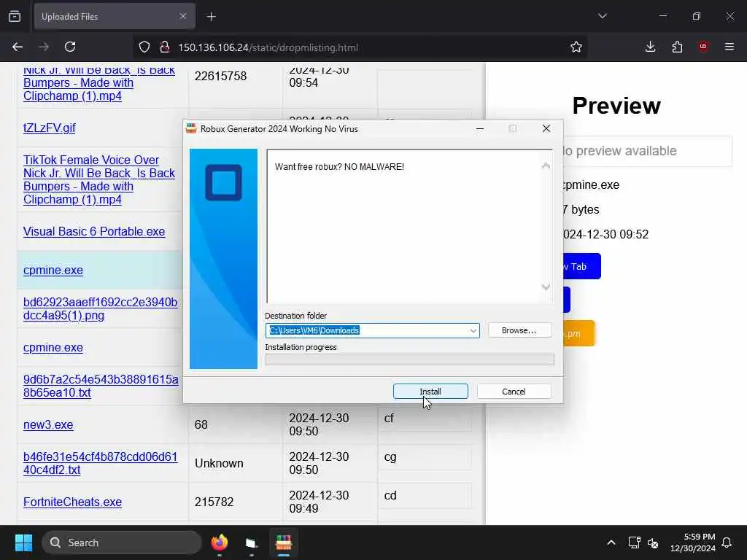Bookmark this page with the star
747x560 pixels.
click(x=576, y=47)
